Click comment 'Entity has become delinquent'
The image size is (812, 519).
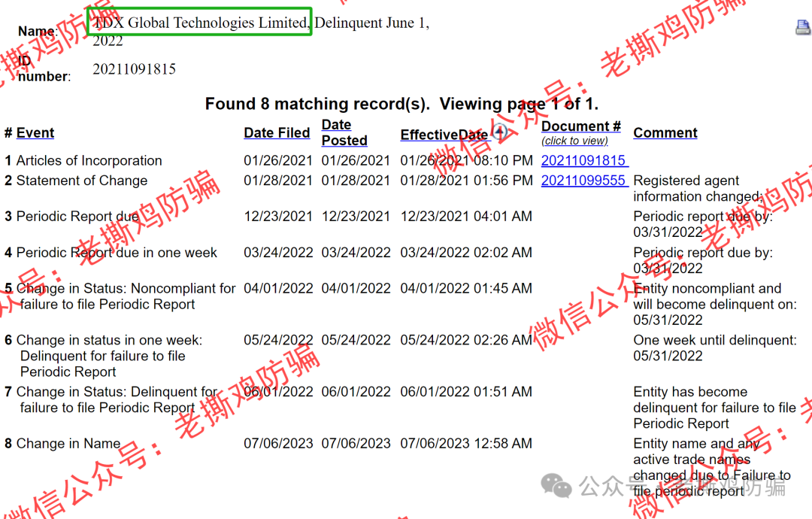tap(715, 408)
